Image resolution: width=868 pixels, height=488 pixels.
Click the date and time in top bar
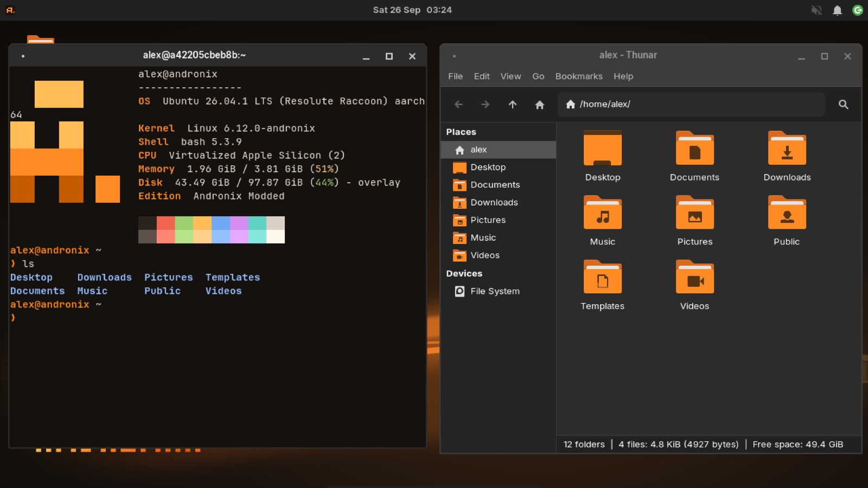(412, 10)
